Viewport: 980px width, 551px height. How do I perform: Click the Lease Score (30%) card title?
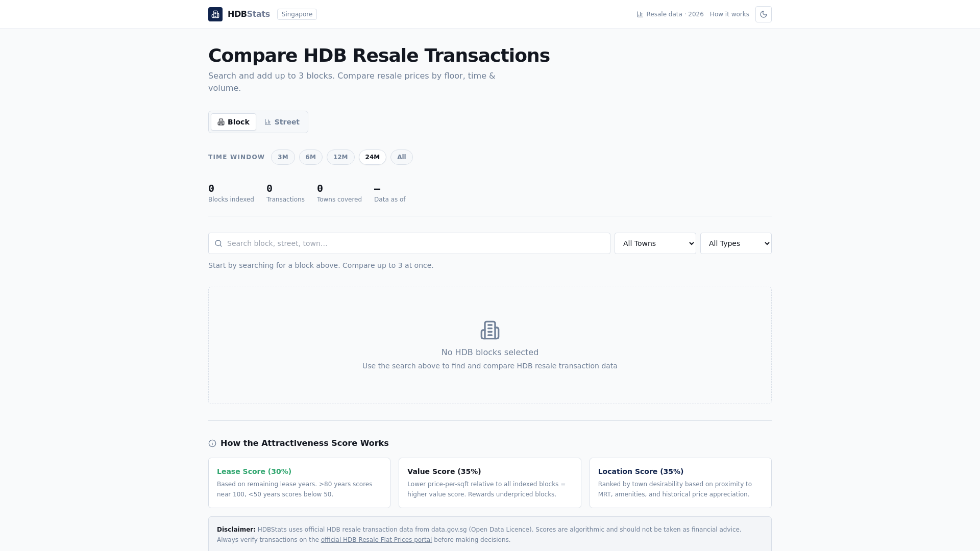254,471
